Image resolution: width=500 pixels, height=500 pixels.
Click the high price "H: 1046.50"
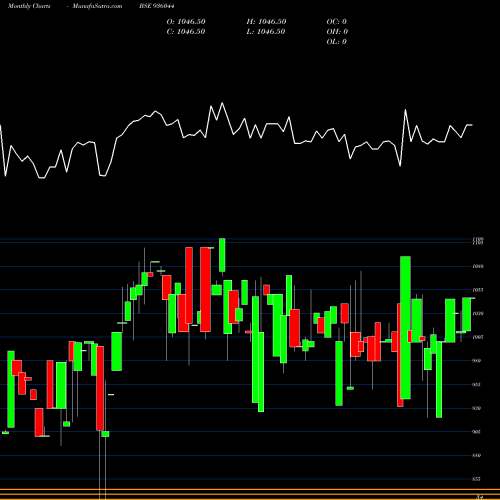(266, 22)
